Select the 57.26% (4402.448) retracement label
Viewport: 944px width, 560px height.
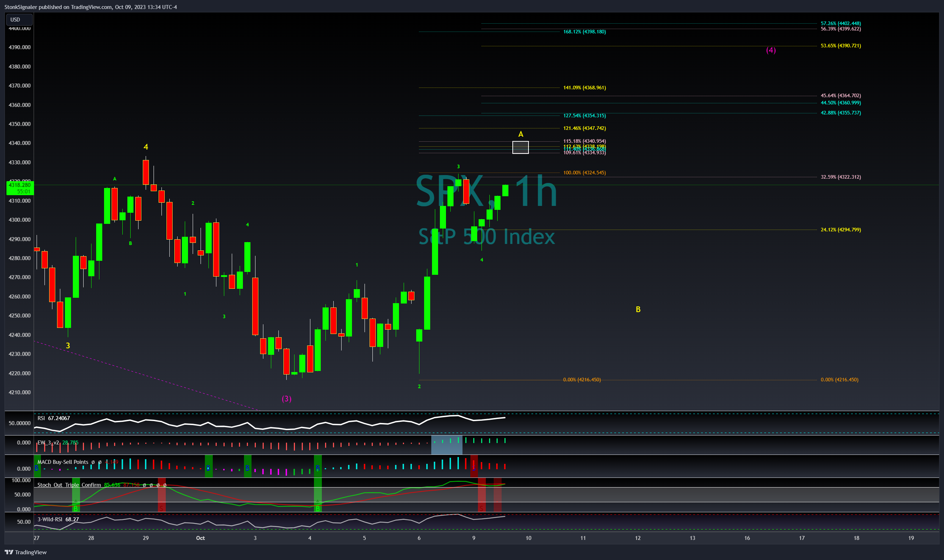click(841, 23)
